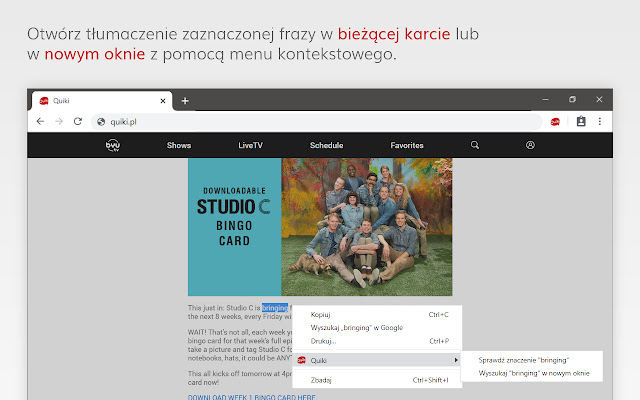The height and width of the screenshot is (400, 640).
Task: Click the highlighted word bringing
Action: 275,308
